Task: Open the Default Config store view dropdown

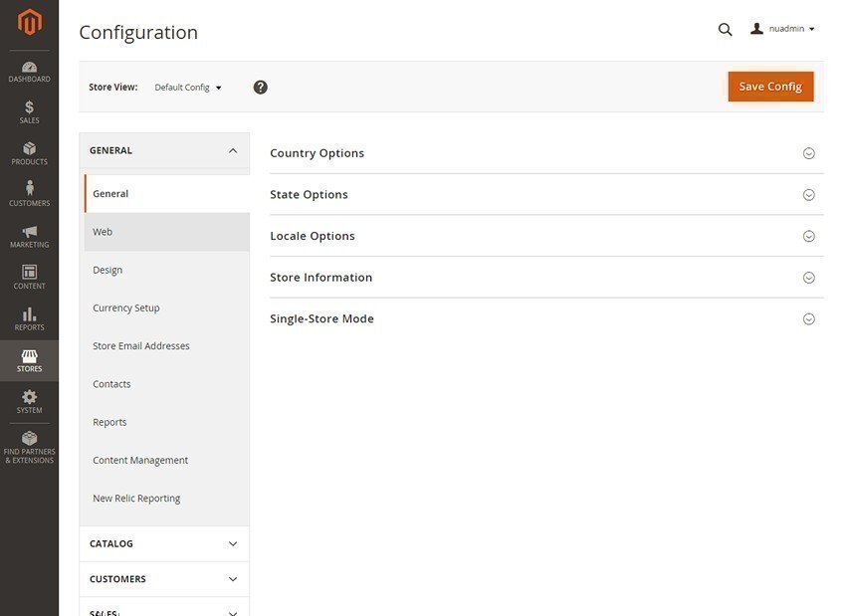Action: [188, 88]
